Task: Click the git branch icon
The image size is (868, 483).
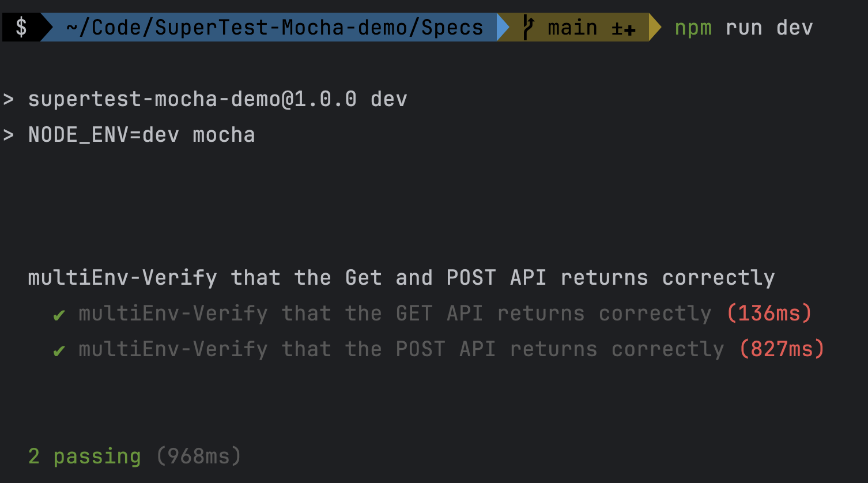Action: tap(527, 27)
